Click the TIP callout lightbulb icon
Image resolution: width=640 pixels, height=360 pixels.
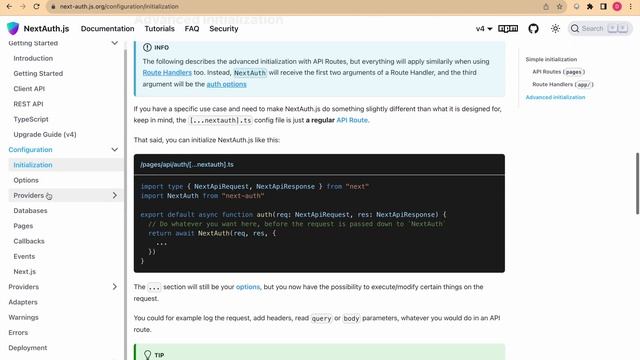click(147, 355)
